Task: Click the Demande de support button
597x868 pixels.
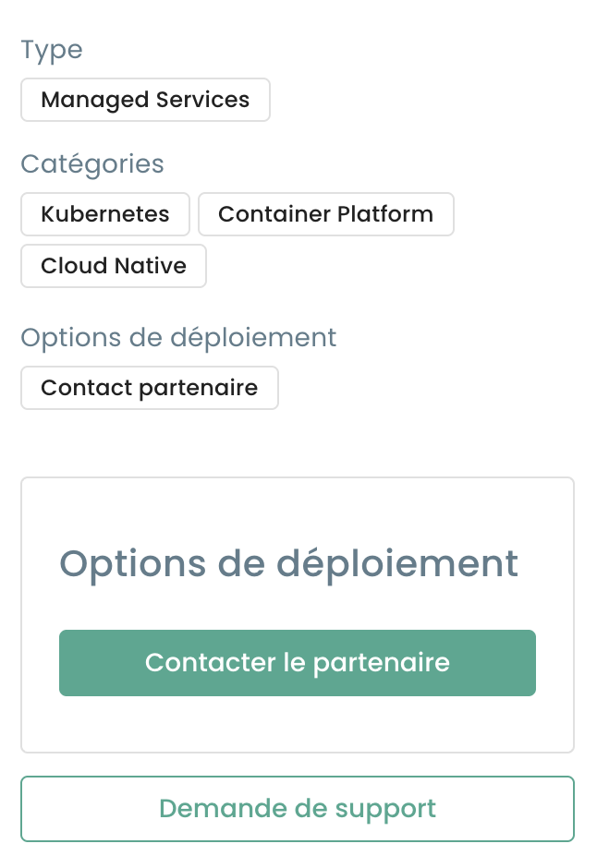Action: tap(297, 809)
